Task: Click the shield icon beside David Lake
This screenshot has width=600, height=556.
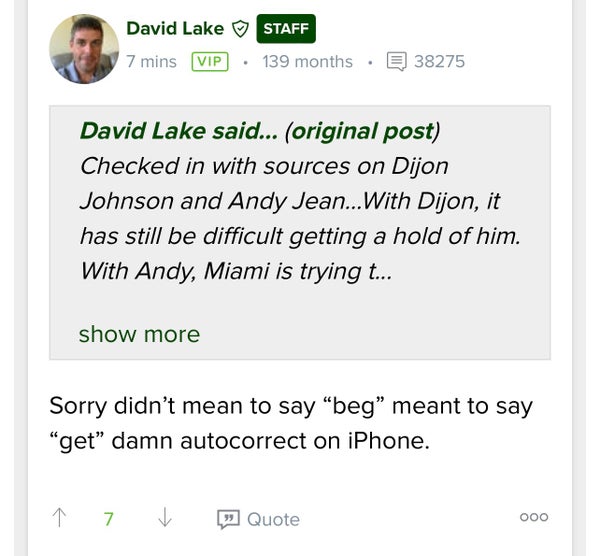Action: tap(240, 29)
